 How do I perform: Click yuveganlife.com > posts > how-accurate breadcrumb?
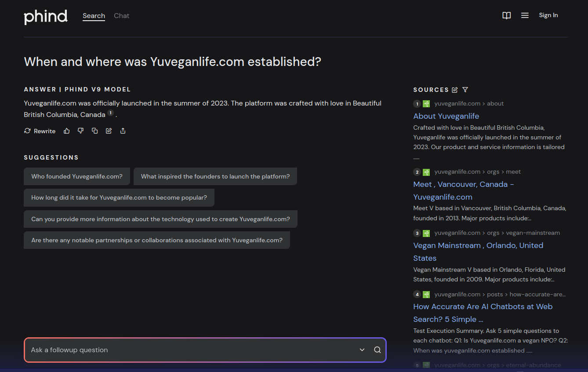click(x=500, y=294)
